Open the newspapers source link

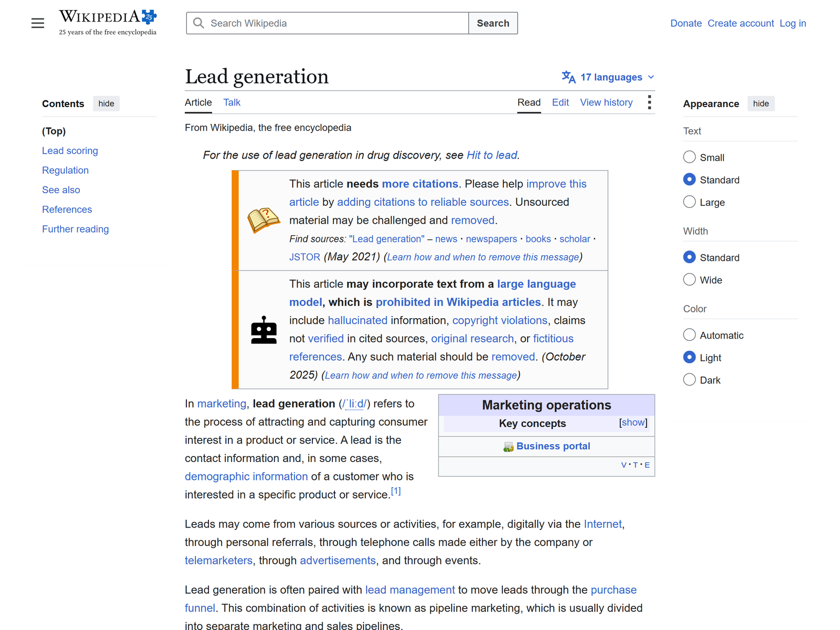491,239
